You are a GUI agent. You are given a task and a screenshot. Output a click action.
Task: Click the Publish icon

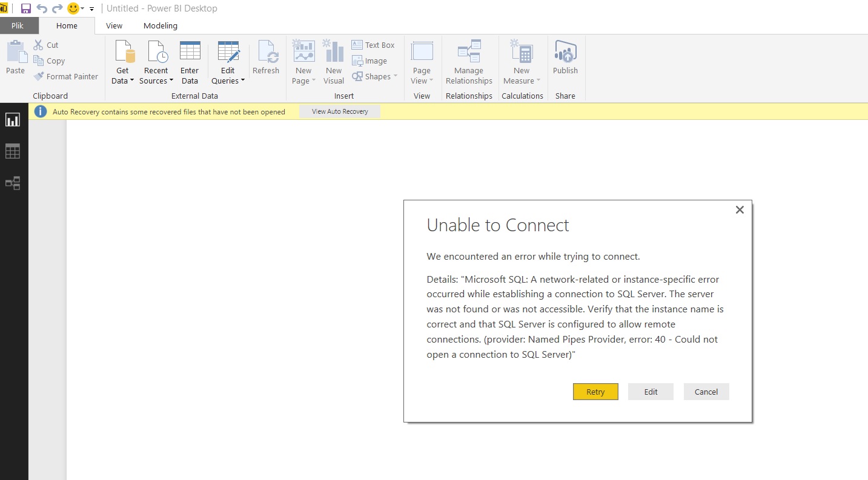(x=566, y=52)
